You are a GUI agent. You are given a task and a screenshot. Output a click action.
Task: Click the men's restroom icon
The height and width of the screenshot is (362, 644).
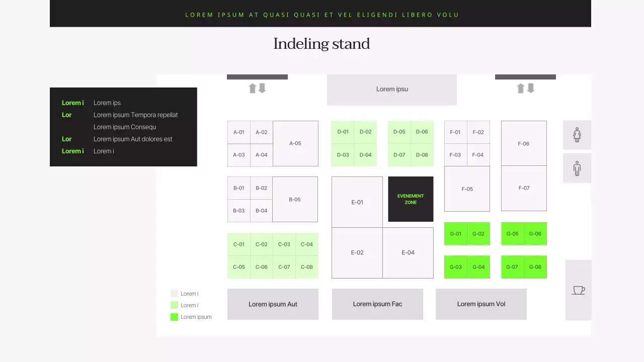[x=577, y=168]
